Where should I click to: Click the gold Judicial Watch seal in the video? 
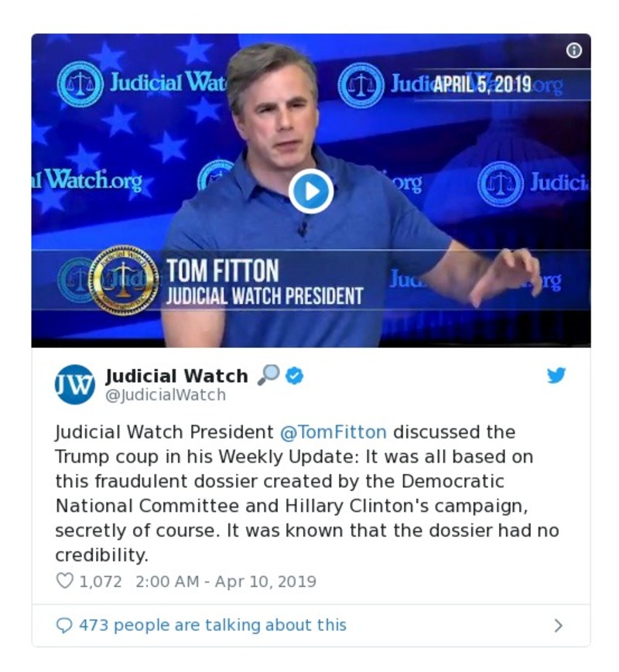[121, 280]
